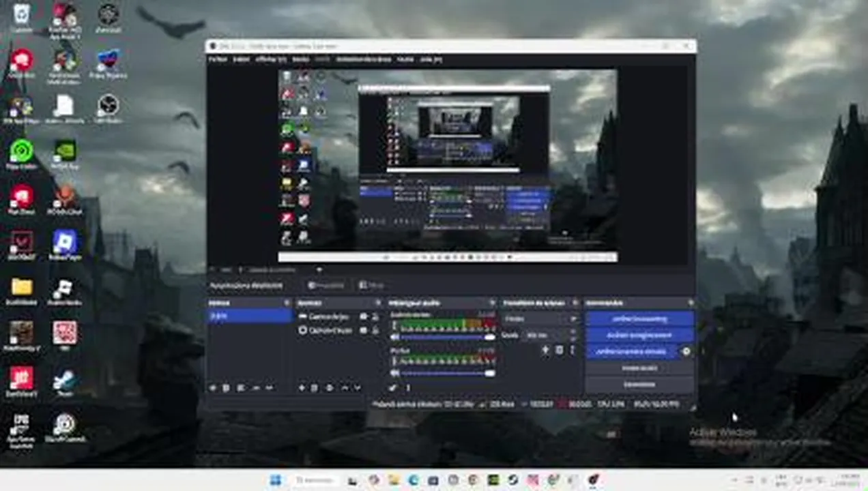This screenshot has height=491, width=868.
Task: Remove transition with trash icon
Action: click(559, 350)
